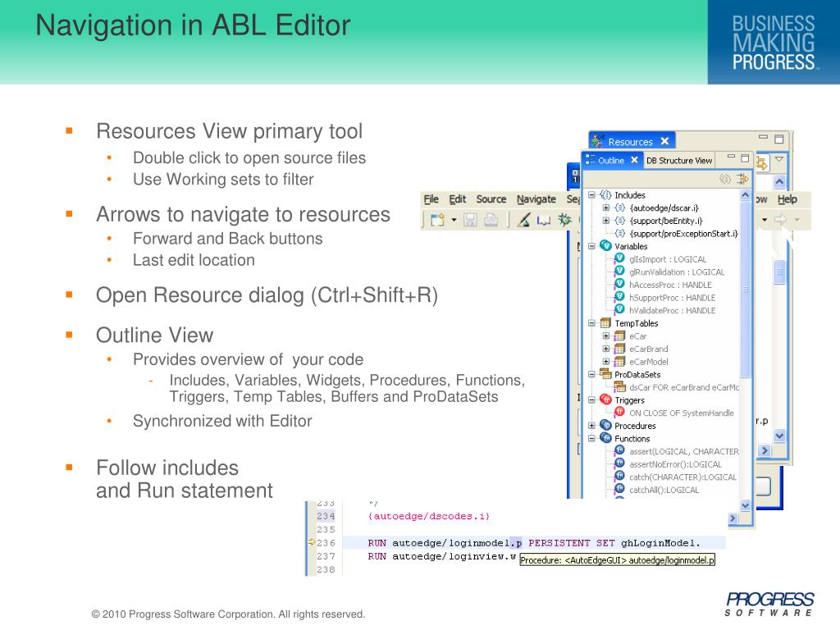
Task: Open the File menu
Action: (x=431, y=199)
